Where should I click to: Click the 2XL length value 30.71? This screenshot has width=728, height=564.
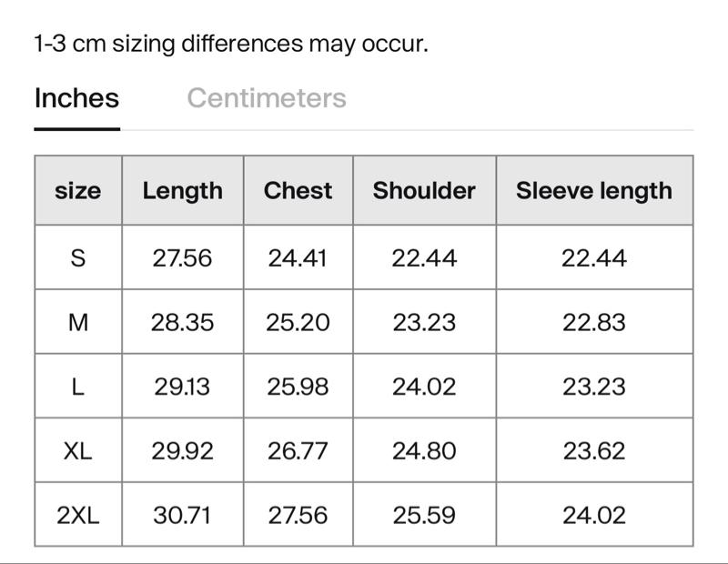coord(182,515)
